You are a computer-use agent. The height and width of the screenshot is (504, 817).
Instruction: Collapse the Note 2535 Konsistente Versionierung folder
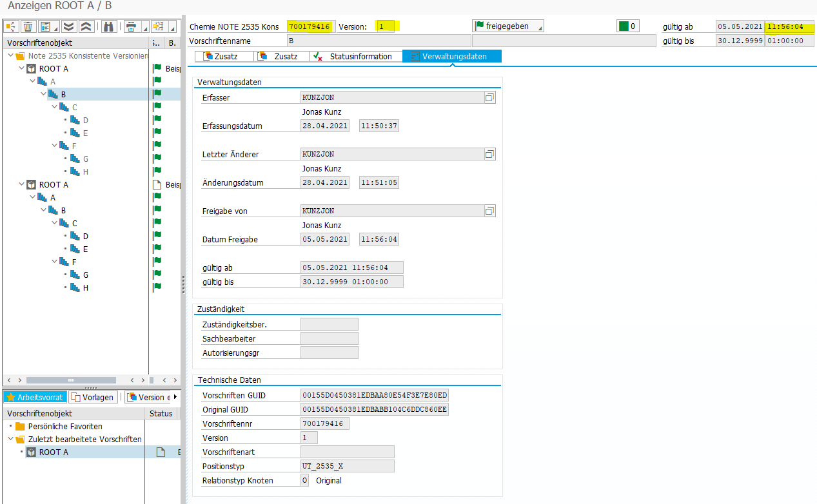(11, 56)
